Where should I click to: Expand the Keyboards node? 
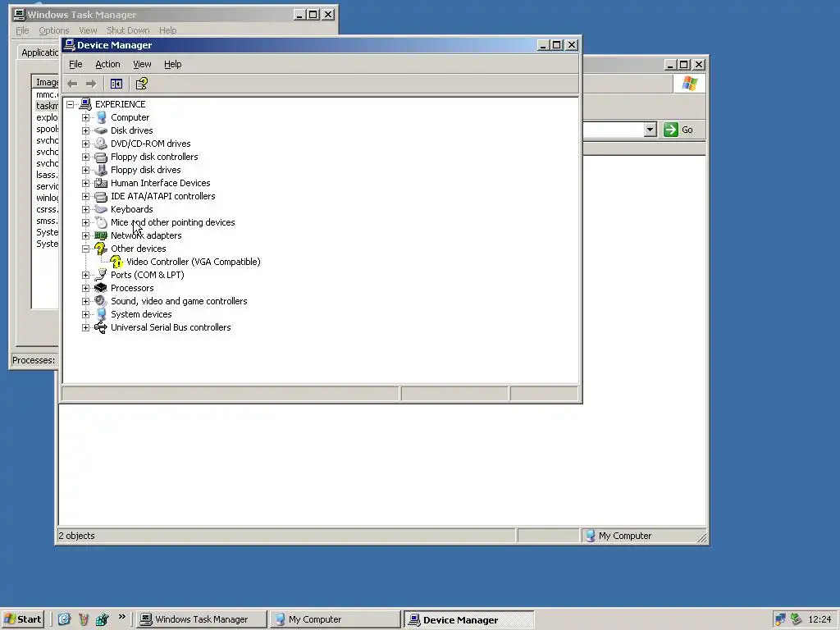[85, 209]
